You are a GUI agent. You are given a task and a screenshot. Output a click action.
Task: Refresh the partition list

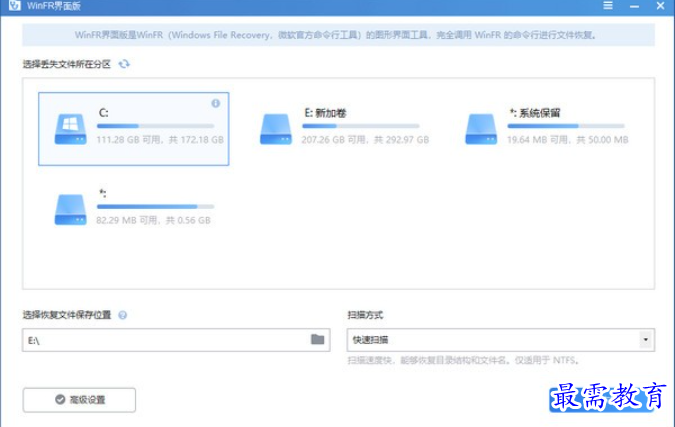click(124, 64)
